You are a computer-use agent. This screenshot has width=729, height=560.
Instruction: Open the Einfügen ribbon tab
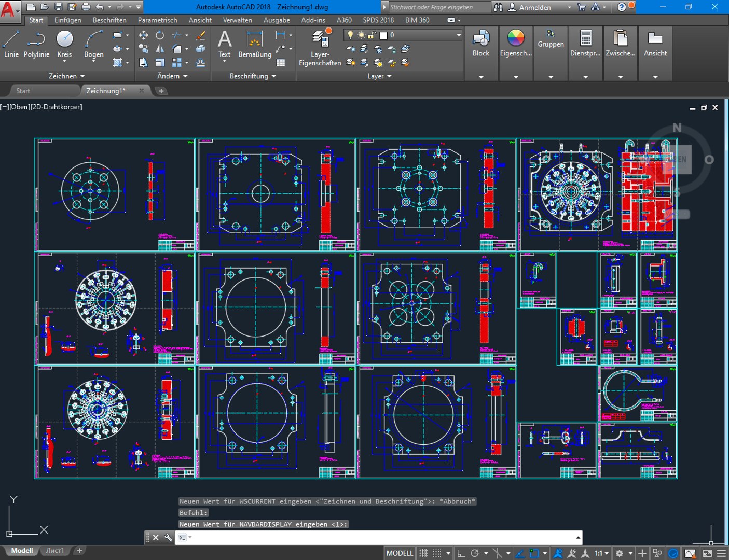[x=68, y=20]
